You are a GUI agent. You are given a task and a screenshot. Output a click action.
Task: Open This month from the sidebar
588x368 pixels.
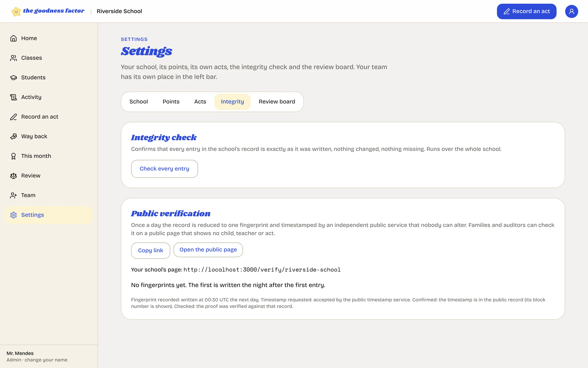[x=49, y=156]
